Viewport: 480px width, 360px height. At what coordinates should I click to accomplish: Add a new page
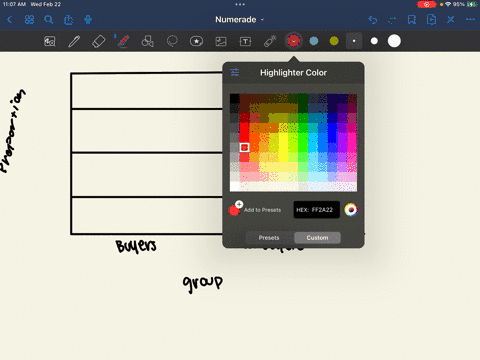431,19
